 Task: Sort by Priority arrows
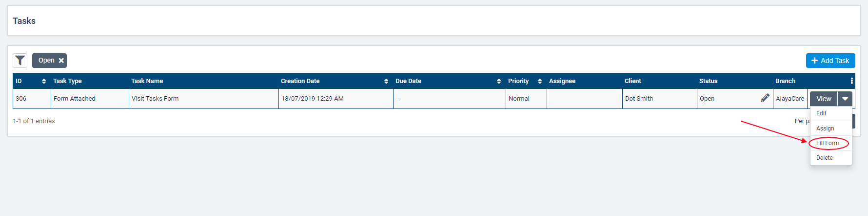click(x=540, y=81)
